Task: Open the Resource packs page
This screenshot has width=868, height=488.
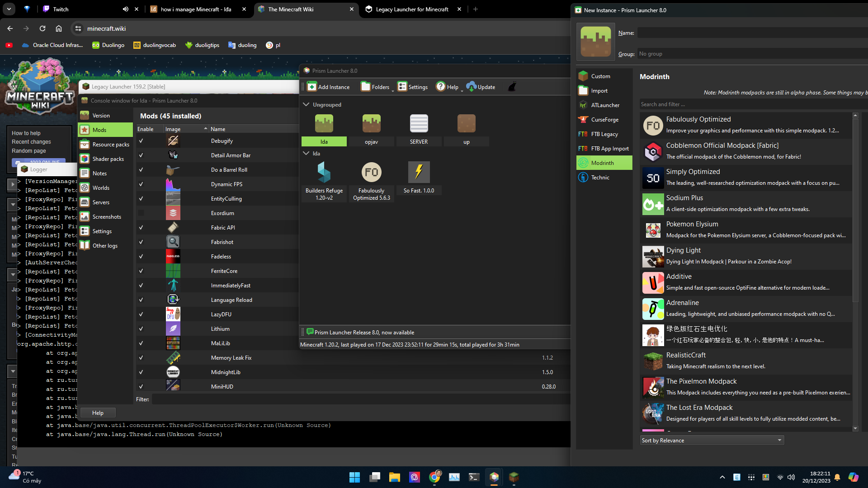Action: (105, 144)
